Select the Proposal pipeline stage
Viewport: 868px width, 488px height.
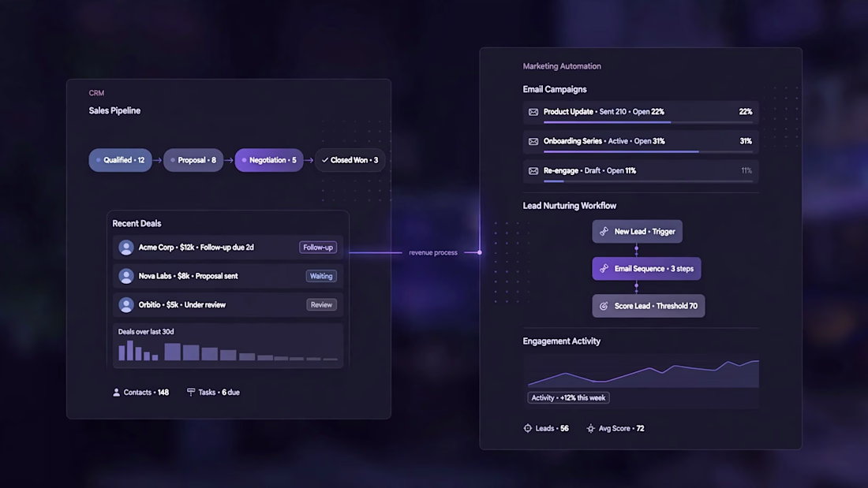click(193, 161)
